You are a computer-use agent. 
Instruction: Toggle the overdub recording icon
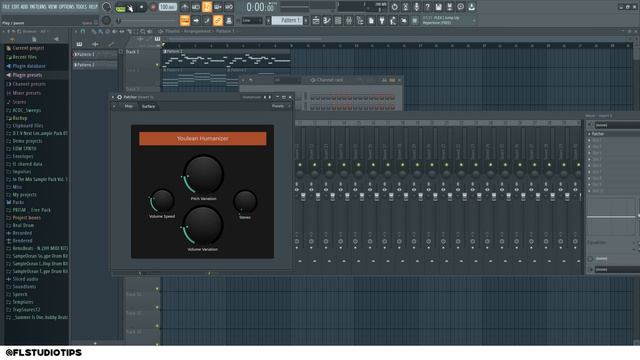pyautogui.click(x=218, y=7)
